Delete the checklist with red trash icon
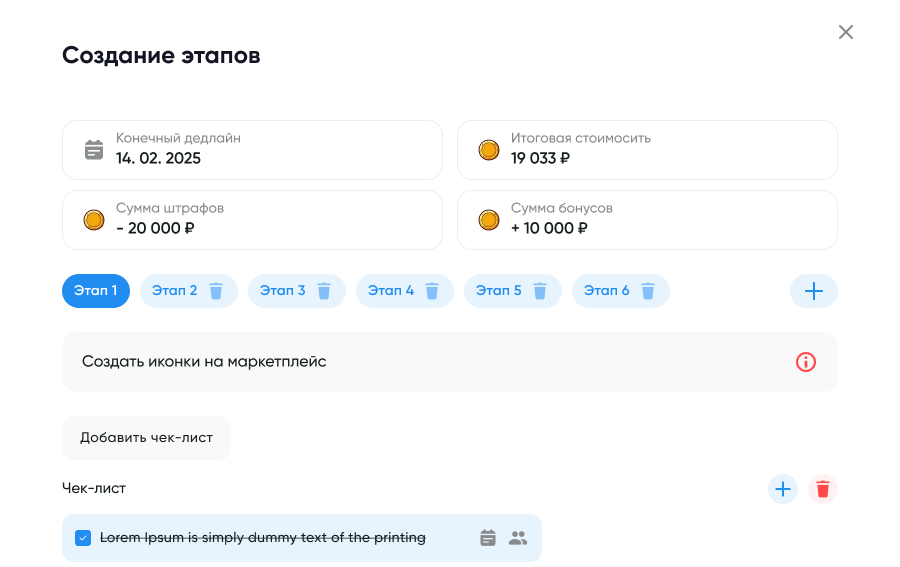 point(823,489)
